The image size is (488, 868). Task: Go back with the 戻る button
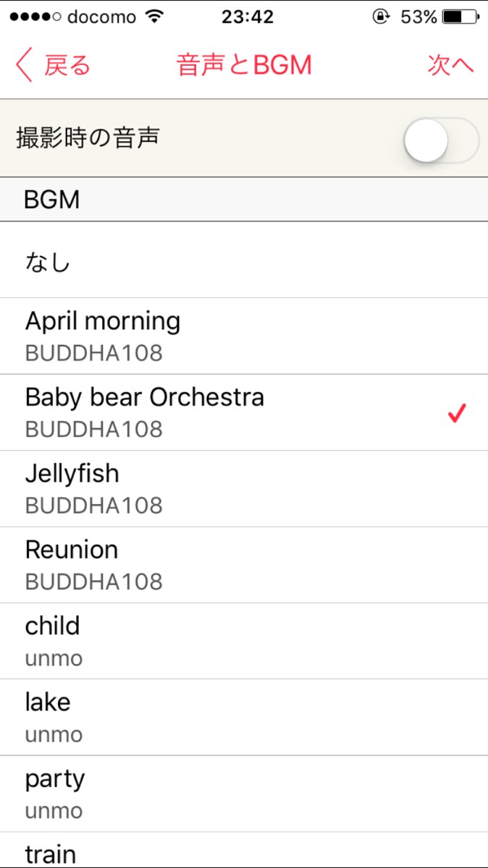coord(67,66)
